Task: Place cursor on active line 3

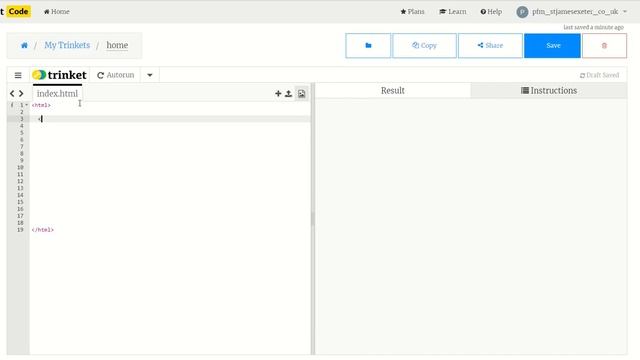Action: coord(170,119)
